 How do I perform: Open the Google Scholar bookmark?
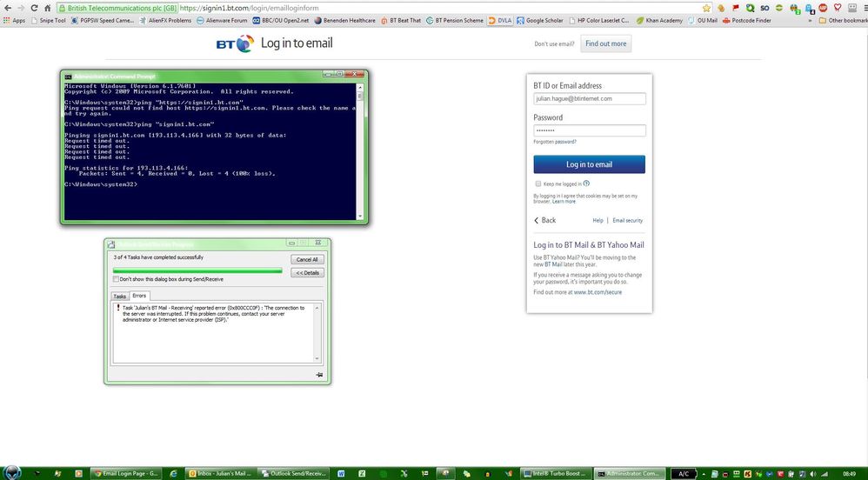pos(540,21)
